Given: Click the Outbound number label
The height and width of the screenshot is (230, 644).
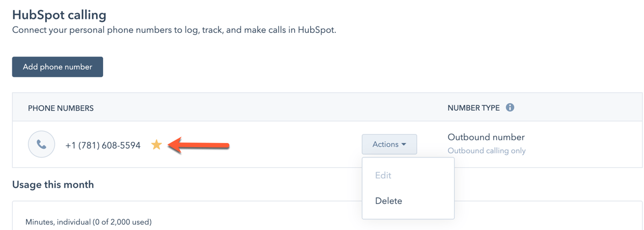Looking at the screenshot, I should 486,137.
